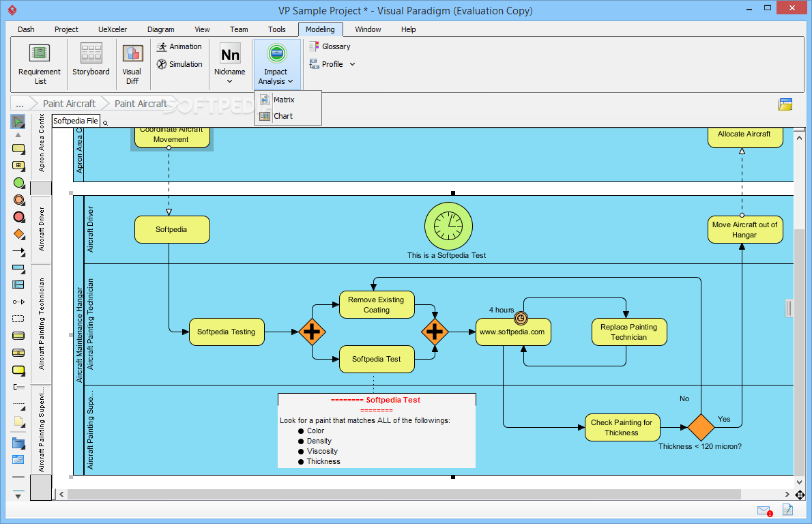Select the Message Flow tool
This screenshot has width=812, height=524.
pyautogui.click(x=18, y=302)
